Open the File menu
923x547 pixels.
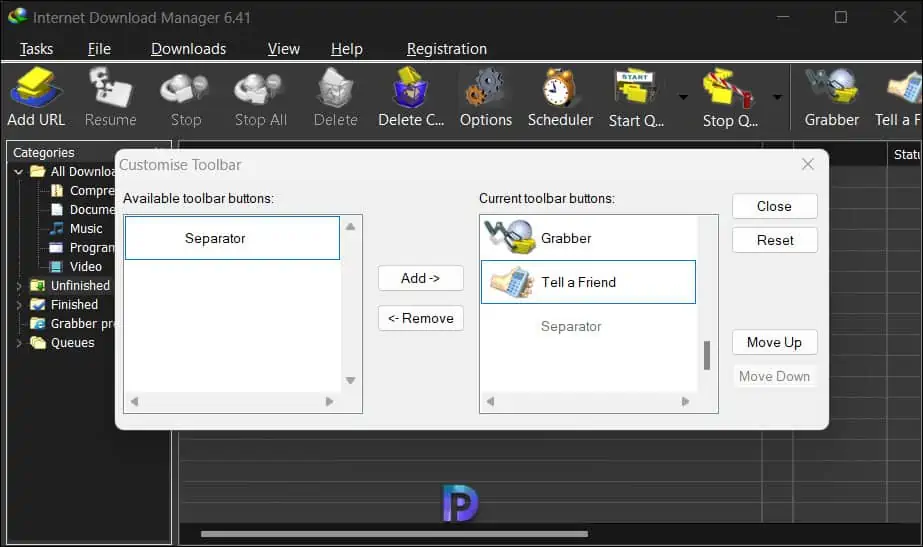[99, 49]
